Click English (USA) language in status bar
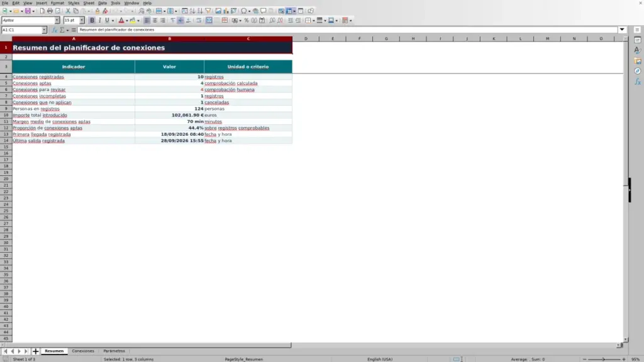Image resolution: width=644 pixels, height=362 pixels. [380, 359]
